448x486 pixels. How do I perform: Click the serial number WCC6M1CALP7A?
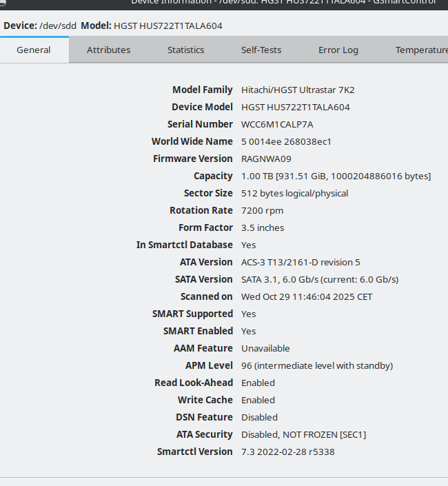277,124
